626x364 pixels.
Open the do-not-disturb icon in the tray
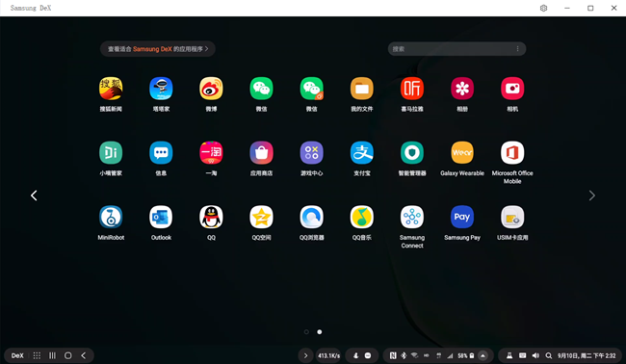click(368, 355)
